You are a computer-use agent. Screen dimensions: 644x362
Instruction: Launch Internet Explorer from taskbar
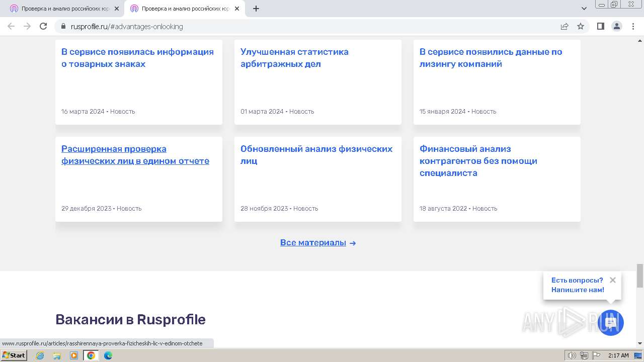(x=40, y=355)
